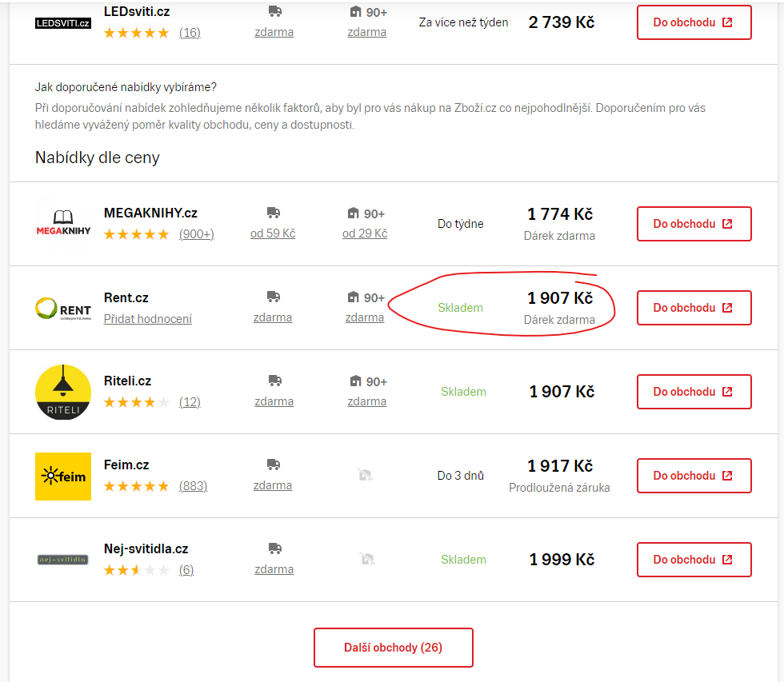Show more shops with Další obchody (26)

coord(393,648)
